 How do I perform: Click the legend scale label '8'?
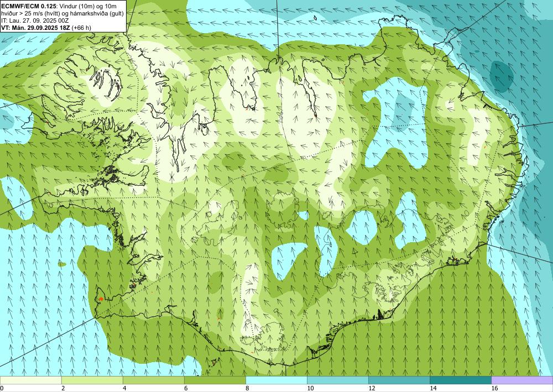point(247,389)
